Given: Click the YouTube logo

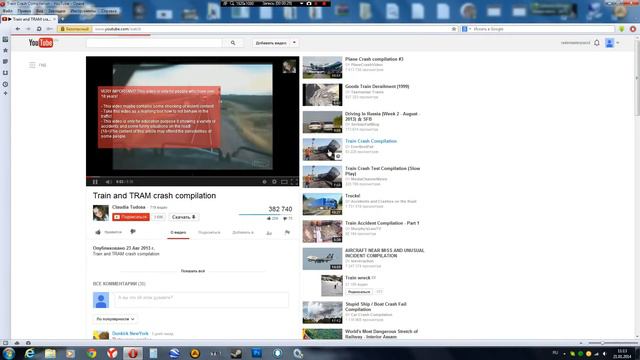Looking at the screenshot, I should (x=41, y=42).
